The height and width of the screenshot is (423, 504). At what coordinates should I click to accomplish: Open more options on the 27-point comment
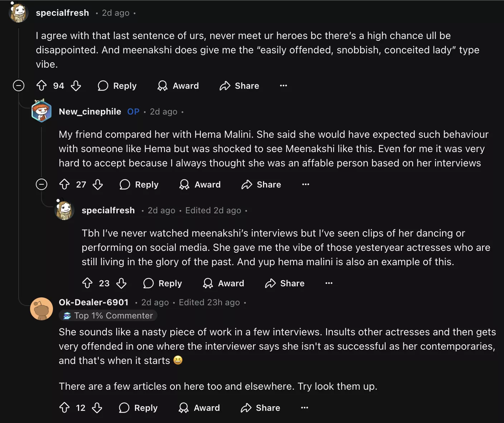pos(305,184)
